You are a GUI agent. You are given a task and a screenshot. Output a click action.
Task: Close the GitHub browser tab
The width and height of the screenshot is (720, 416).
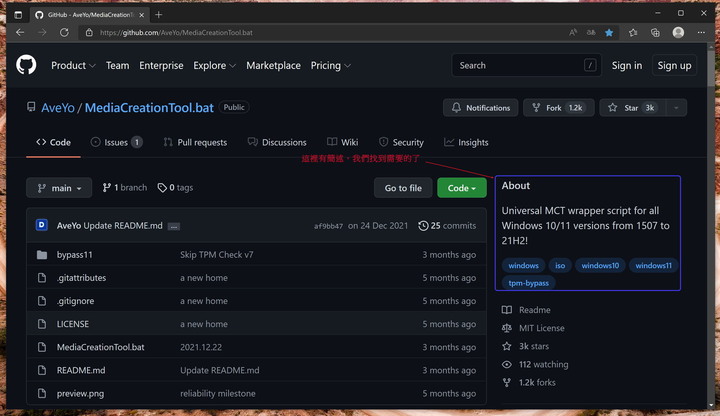coord(141,15)
